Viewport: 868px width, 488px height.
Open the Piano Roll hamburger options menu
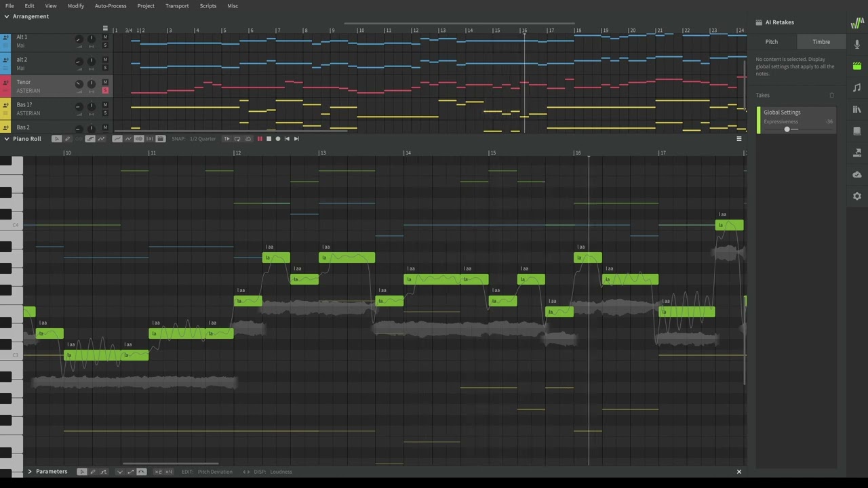739,139
